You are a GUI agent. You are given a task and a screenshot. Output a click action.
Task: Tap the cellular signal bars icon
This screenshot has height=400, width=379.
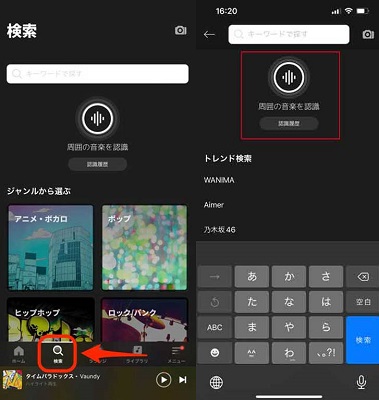click(x=336, y=11)
